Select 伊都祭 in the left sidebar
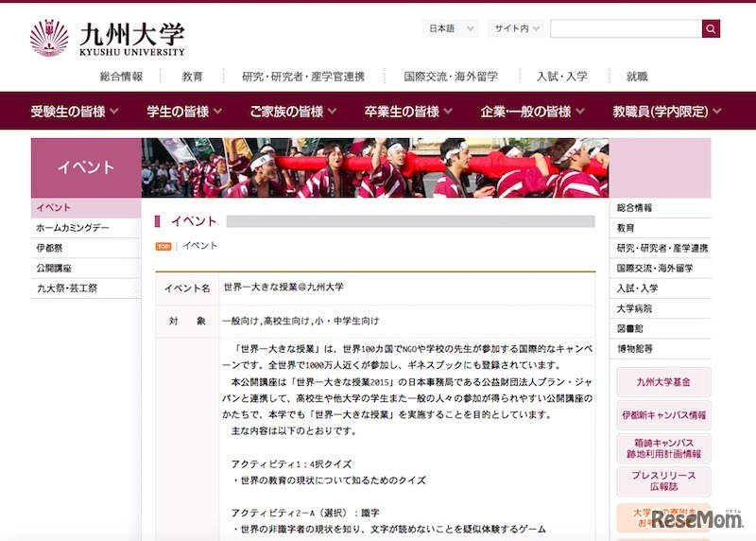This screenshot has height=541, width=756. [x=86, y=248]
